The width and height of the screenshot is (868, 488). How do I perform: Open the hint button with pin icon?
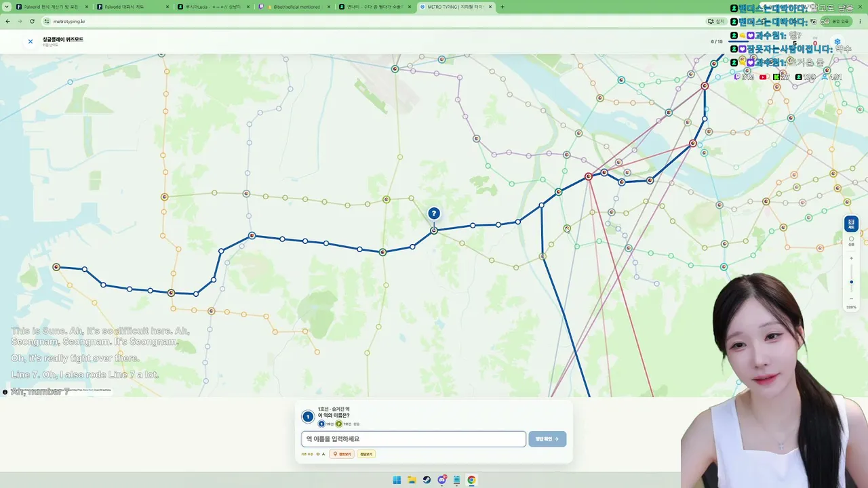click(x=342, y=454)
